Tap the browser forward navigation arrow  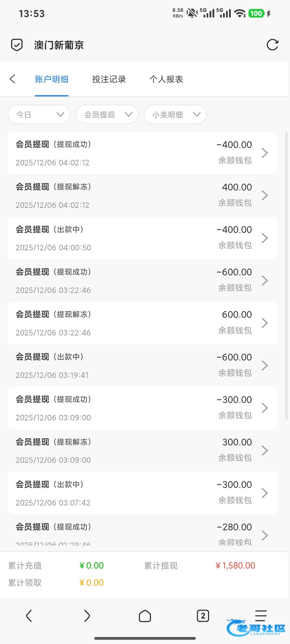[x=87, y=616]
